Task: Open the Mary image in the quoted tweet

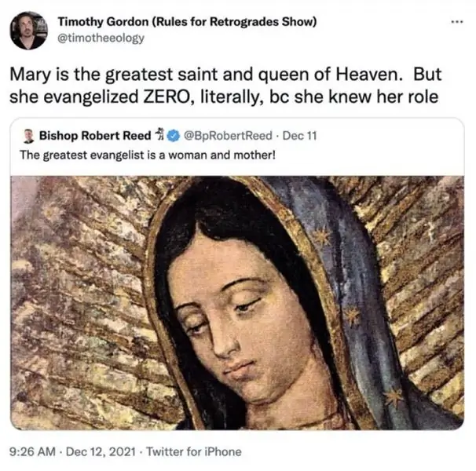Action: click(237, 302)
